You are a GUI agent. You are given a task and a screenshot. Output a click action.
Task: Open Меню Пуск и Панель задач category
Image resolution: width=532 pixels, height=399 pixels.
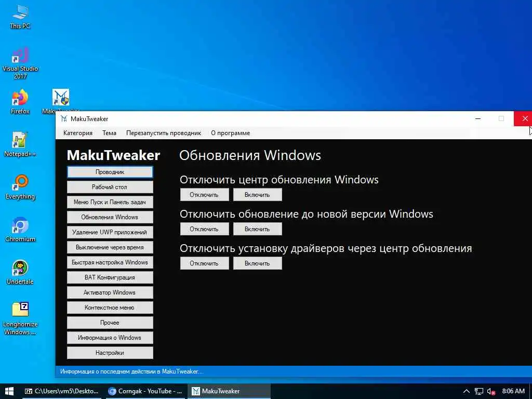point(110,202)
